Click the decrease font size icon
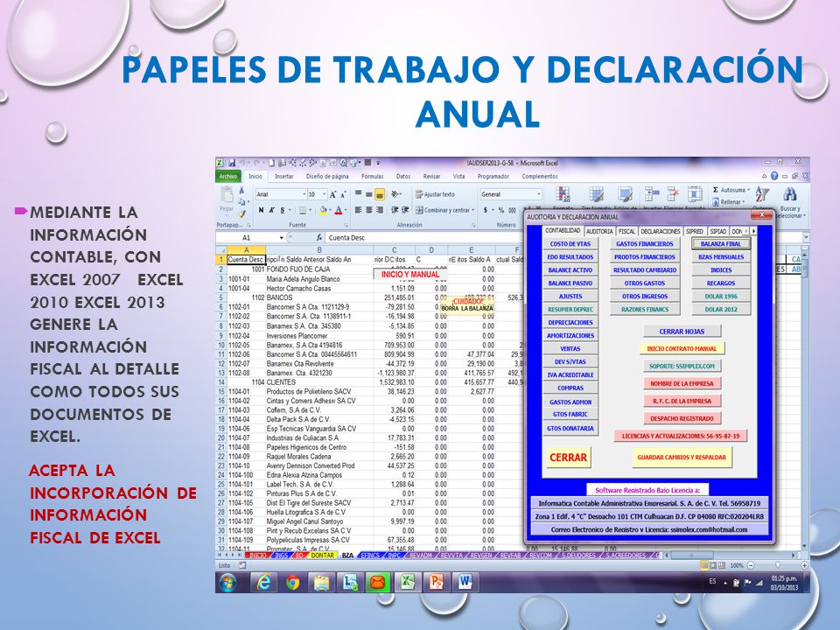This screenshot has width=840, height=630. click(x=342, y=194)
